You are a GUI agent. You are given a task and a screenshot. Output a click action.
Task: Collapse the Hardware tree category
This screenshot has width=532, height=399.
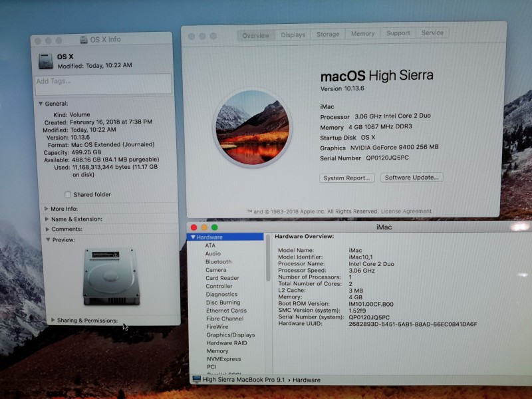pyautogui.click(x=193, y=237)
